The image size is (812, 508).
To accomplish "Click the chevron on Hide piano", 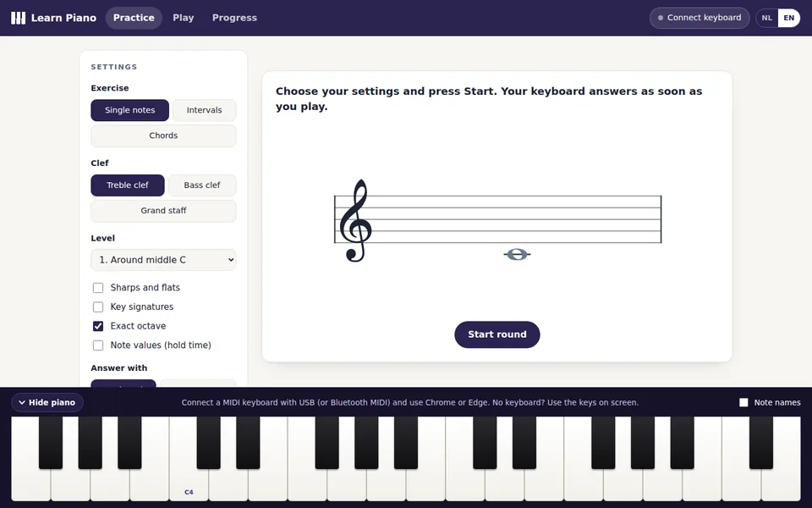I will pyautogui.click(x=22, y=403).
